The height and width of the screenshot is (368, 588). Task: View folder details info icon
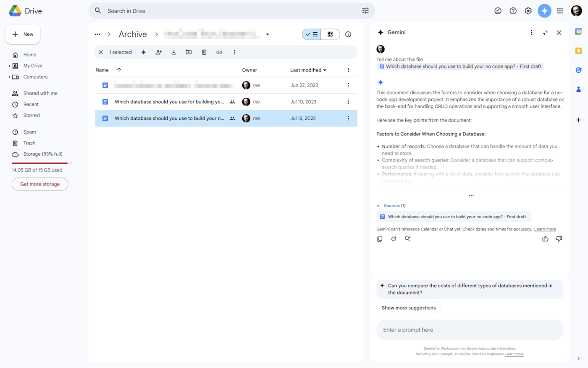(x=348, y=34)
